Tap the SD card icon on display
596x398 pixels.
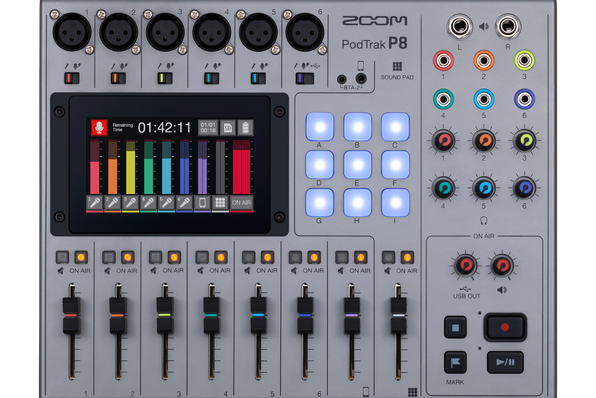tap(228, 128)
